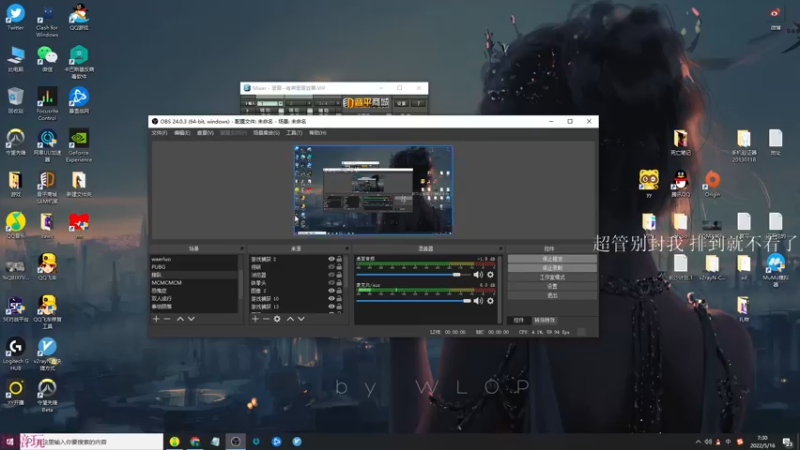Open the Recycle Bin icon
This screenshot has height=450, width=800.
15,101
